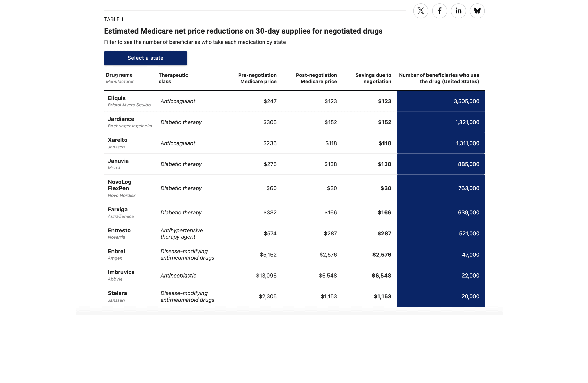Click the Savings due to negotiation header
The height and width of the screenshot is (383, 588).
373,78
